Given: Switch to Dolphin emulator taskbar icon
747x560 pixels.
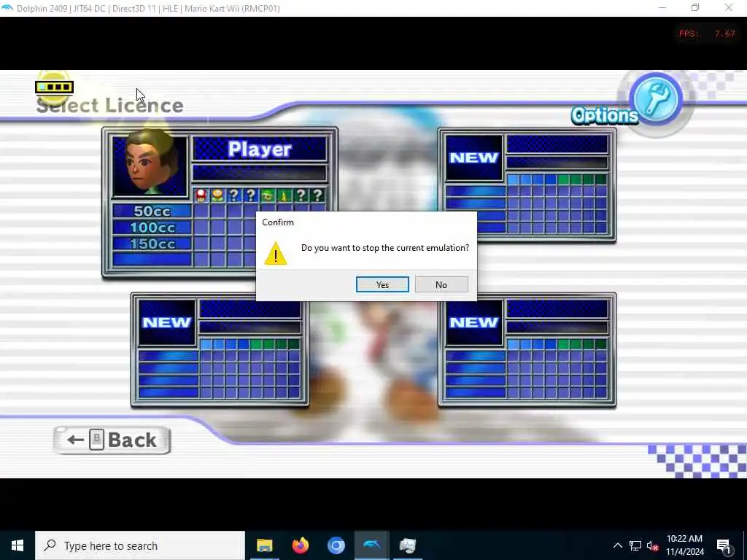Looking at the screenshot, I should [371, 545].
